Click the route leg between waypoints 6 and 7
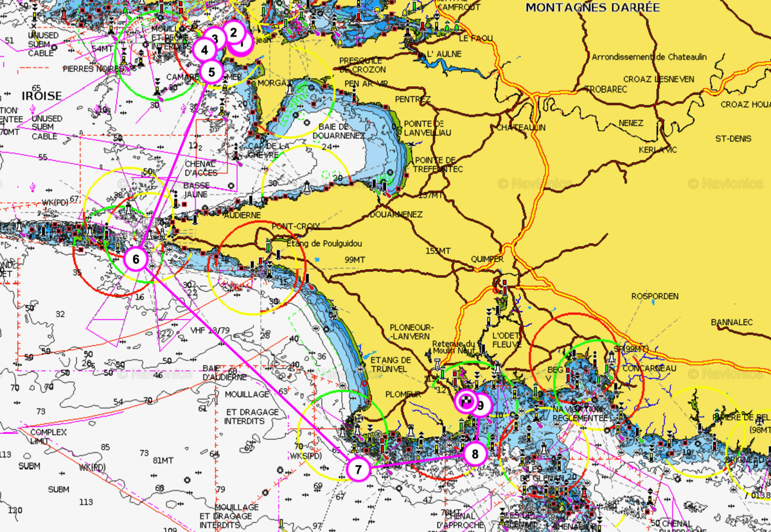 247,365
